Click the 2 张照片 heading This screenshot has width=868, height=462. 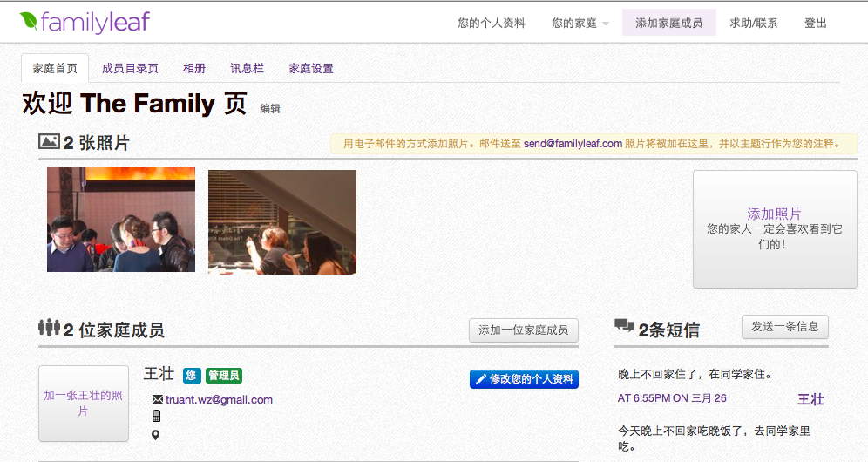[x=97, y=143]
